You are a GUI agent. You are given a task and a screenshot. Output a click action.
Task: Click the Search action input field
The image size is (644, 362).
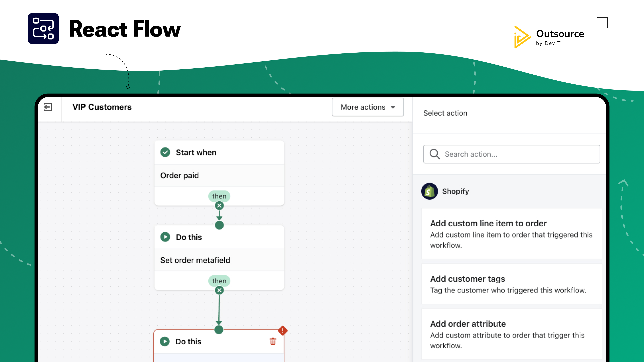[x=511, y=154]
